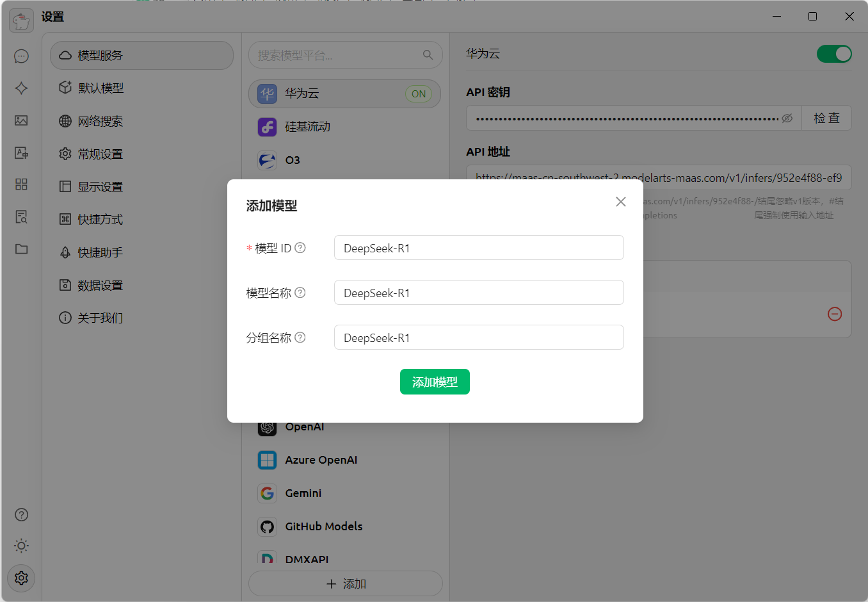
Task: Select the translation icon in sidebar
Action: 21,152
